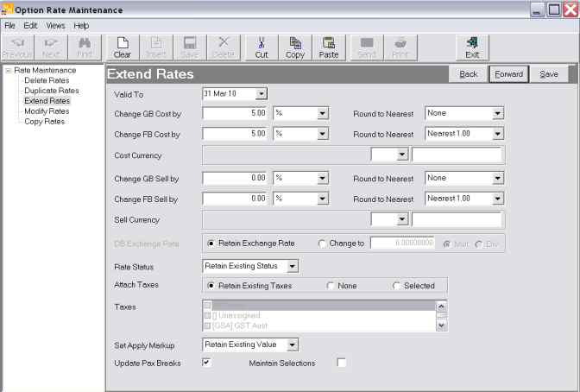Open the GB Sell percent unit dropdown
Viewport: 580px width, 392px height.
(322, 179)
